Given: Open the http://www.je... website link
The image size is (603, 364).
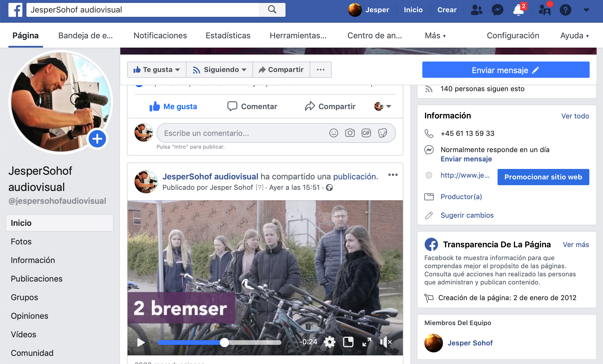Looking at the screenshot, I should (465, 175).
